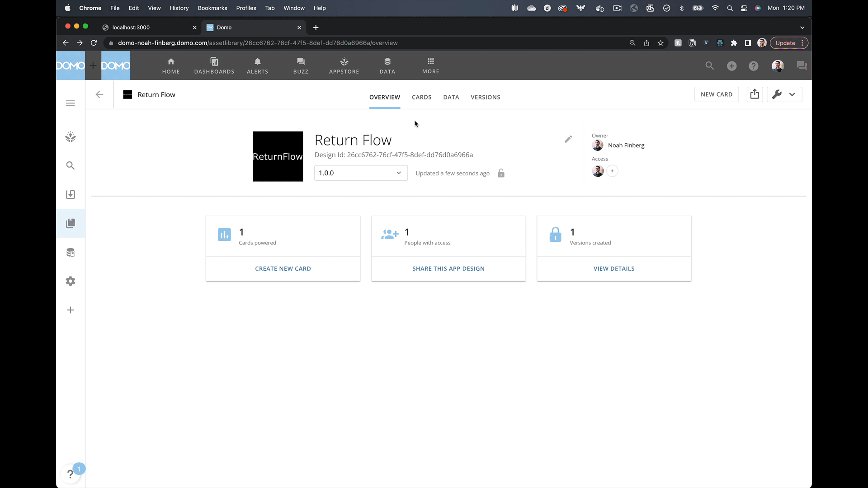
Task: Add a person with the Access plus icon
Action: point(612,171)
